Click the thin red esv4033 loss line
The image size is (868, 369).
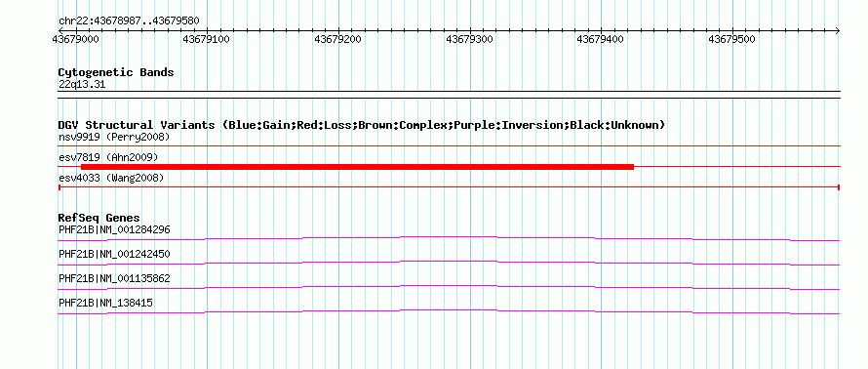[449, 187]
